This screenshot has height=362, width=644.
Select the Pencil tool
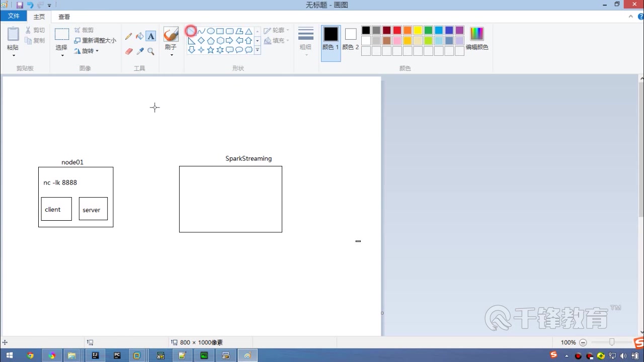click(x=129, y=36)
